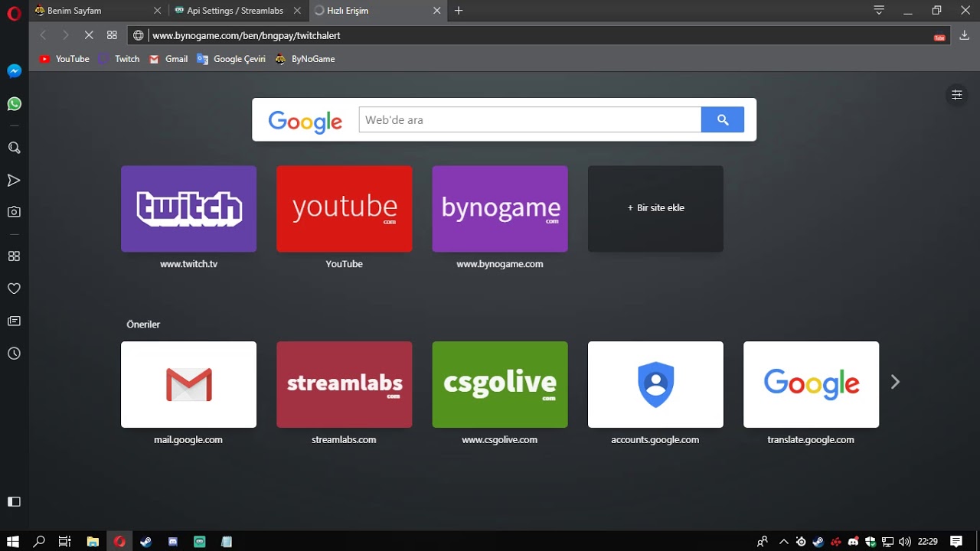Image resolution: width=980 pixels, height=551 pixels.
Task: Click Bir site ekle tile
Action: pos(655,209)
